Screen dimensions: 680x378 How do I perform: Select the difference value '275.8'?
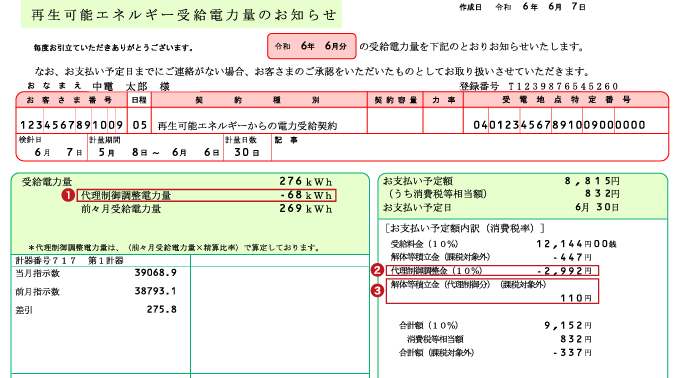click(x=162, y=310)
